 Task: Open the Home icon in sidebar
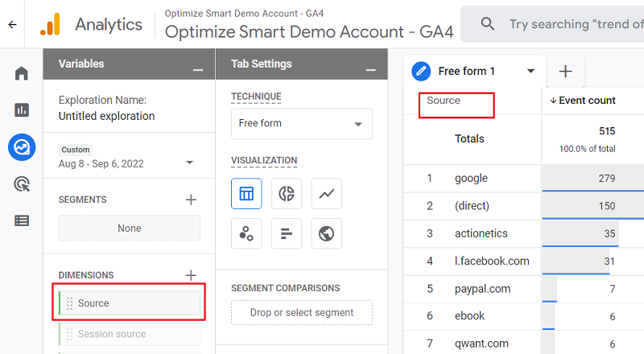tap(22, 73)
